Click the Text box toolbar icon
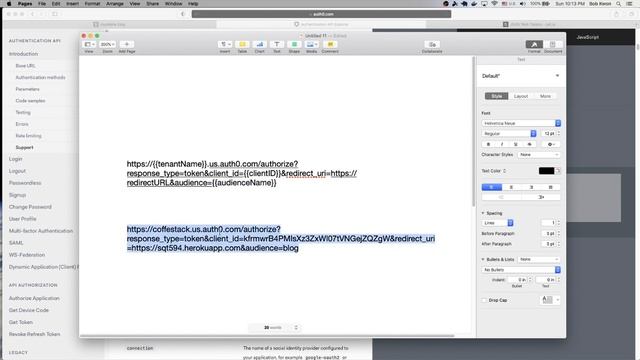 click(x=277, y=44)
